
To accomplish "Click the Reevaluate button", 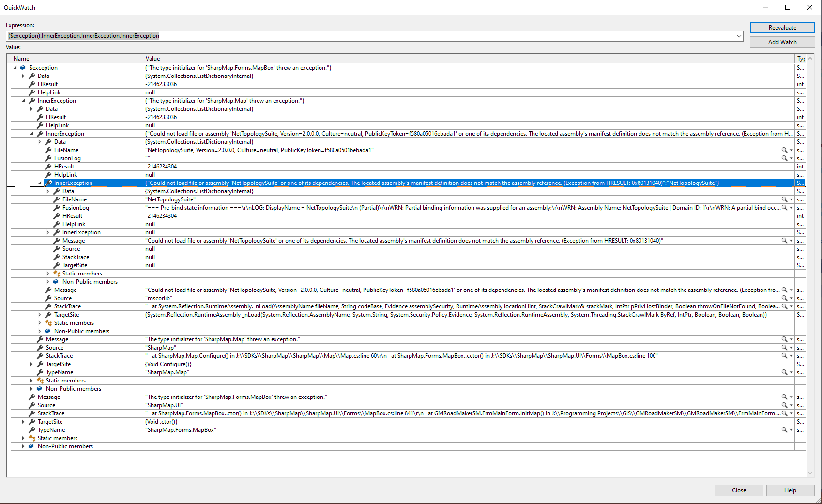I will (782, 28).
